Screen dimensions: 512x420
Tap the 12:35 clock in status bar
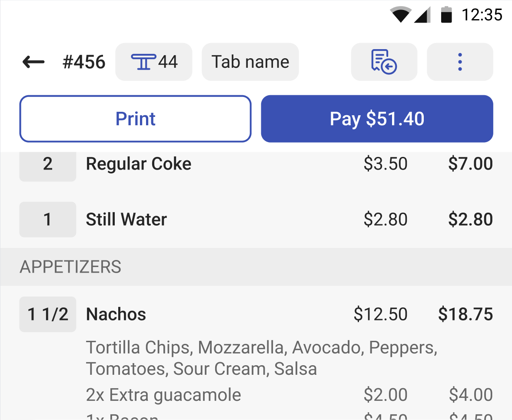[x=482, y=15]
